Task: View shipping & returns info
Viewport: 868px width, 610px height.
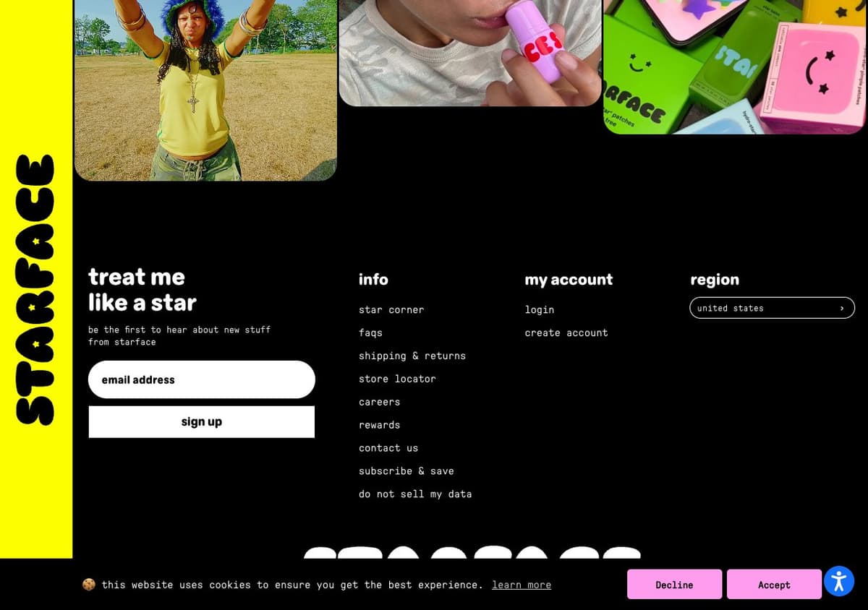Action: pyautogui.click(x=412, y=356)
